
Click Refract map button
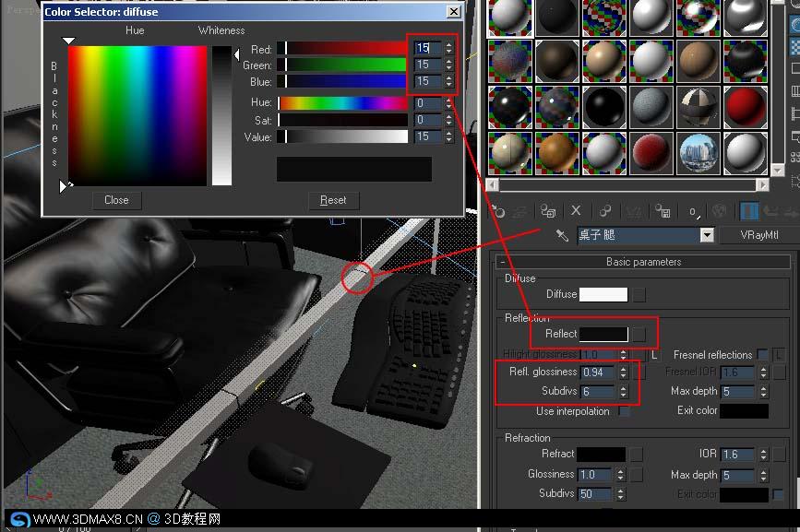tap(637, 454)
